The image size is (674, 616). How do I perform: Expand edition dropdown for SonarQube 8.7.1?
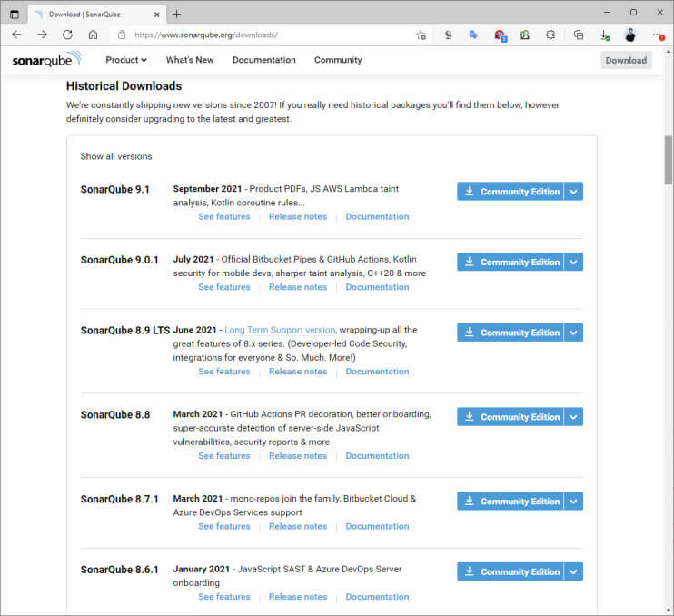click(x=573, y=501)
